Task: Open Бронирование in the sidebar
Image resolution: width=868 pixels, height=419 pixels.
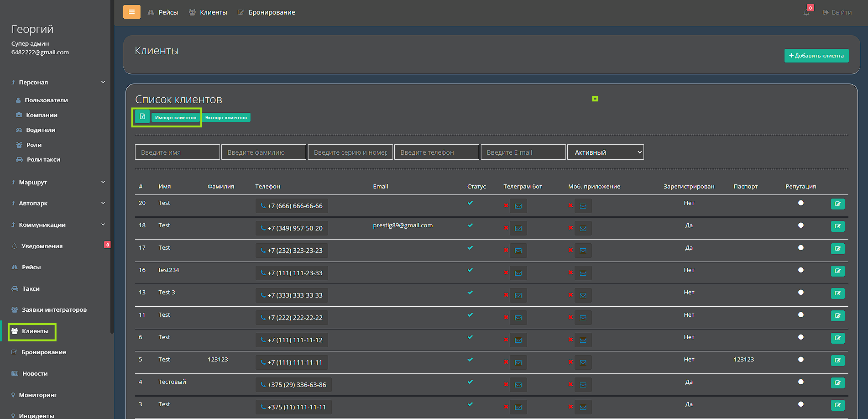Action: (x=44, y=352)
